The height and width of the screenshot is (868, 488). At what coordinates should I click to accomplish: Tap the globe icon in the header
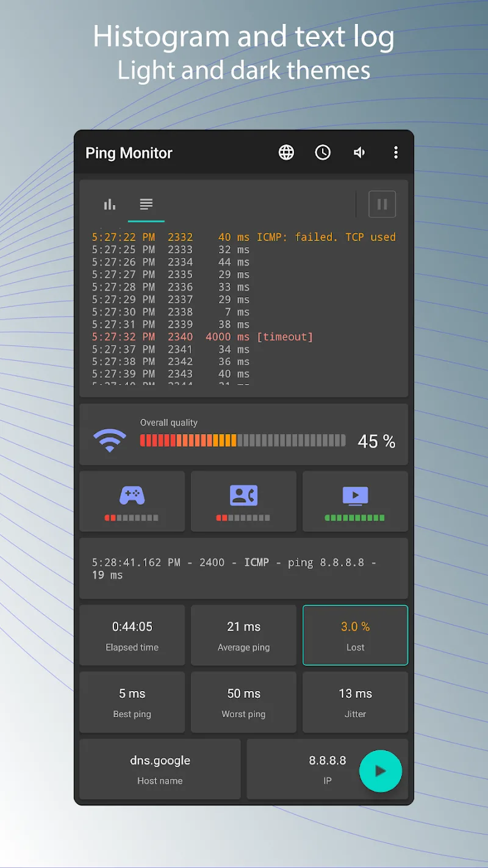[x=286, y=153]
